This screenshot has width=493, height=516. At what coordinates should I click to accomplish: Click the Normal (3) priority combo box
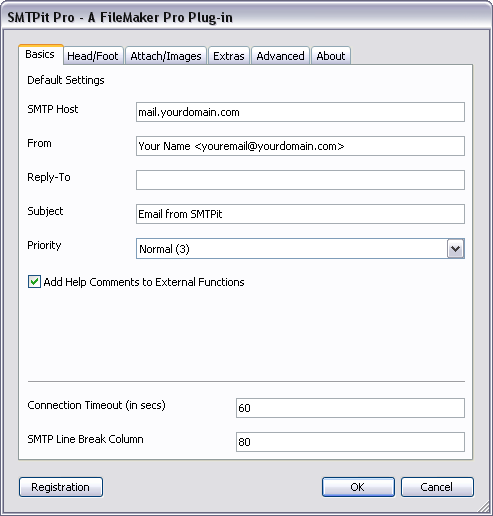click(x=300, y=249)
